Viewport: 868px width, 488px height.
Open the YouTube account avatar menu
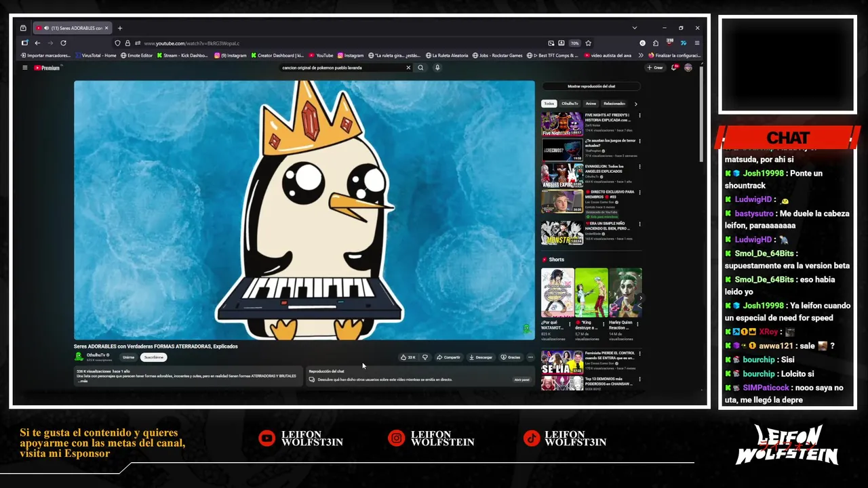tap(688, 68)
